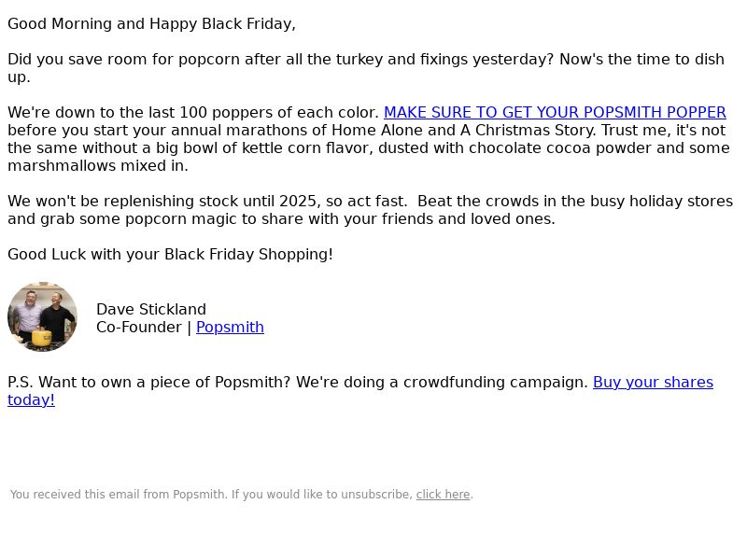The width and height of the screenshot is (747, 560).
Task: Click the Buy your shares link
Action: point(653,382)
